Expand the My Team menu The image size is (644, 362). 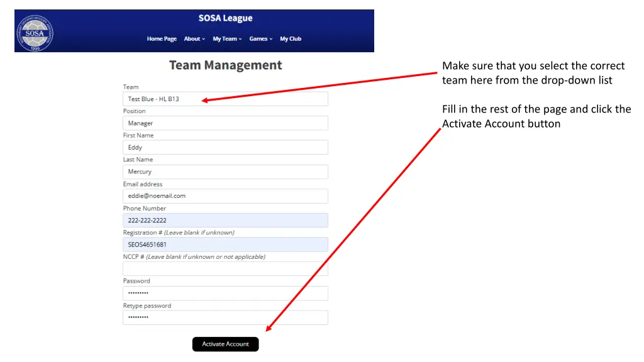227,38
